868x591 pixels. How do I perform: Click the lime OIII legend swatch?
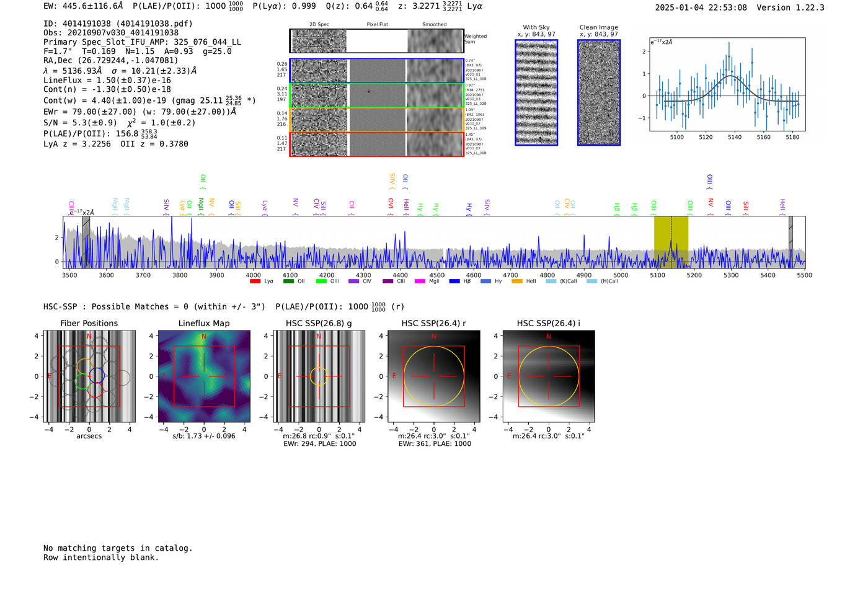321,282
